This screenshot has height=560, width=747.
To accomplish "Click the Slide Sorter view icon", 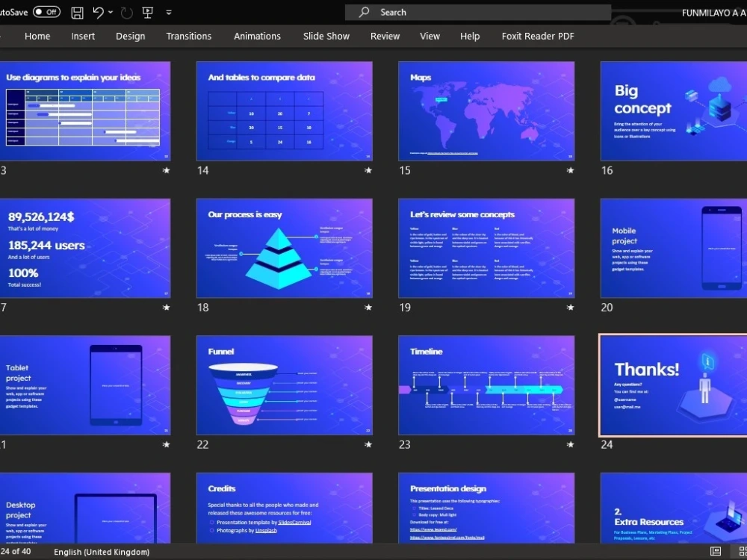I will click(x=743, y=552).
